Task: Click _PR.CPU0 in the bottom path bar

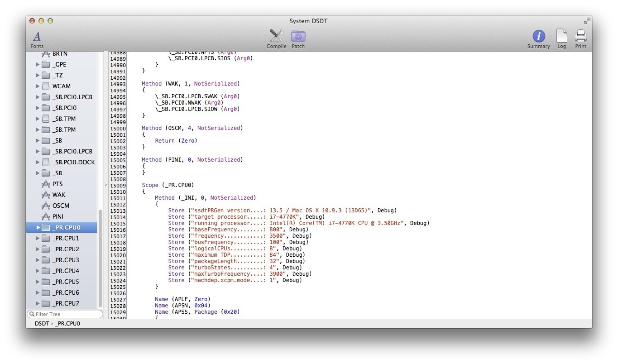Action: (x=67, y=324)
